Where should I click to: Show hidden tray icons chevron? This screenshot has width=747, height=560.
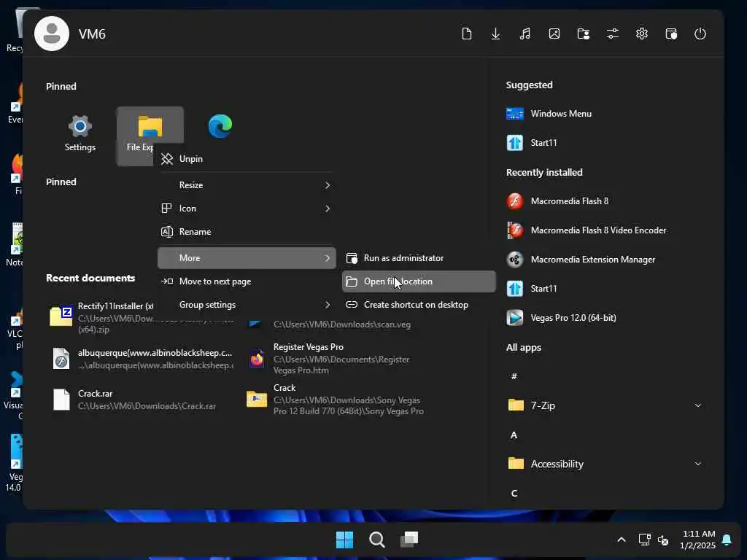pos(622,540)
